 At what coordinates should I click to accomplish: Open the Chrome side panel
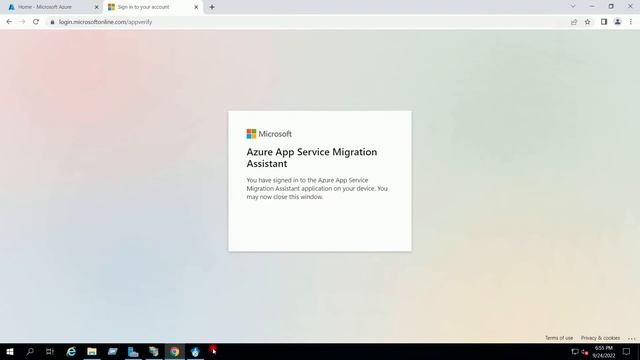pos(604,22)
